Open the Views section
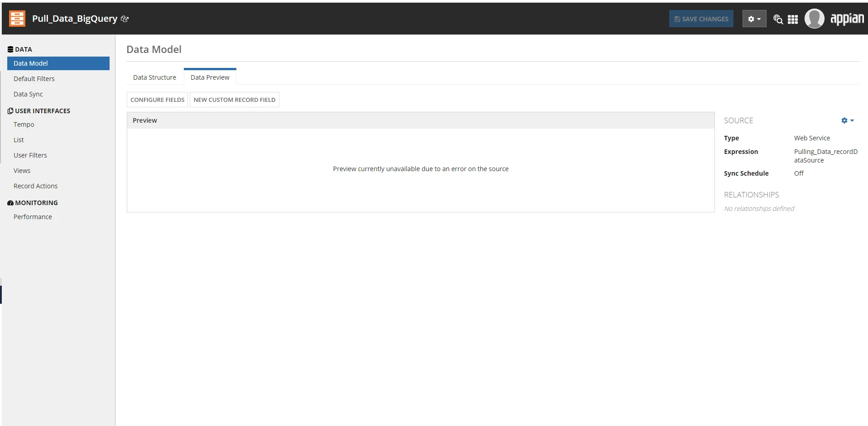 22,171
